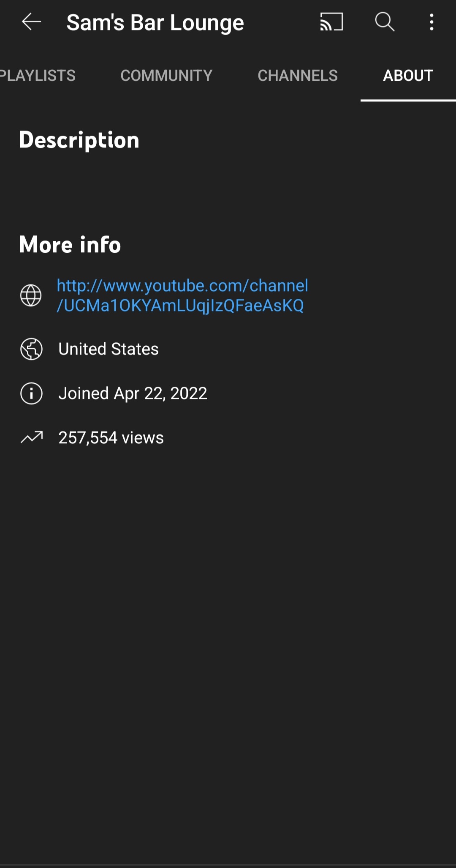
Task: Click the Description heading
Action: [x=79, y=140]
